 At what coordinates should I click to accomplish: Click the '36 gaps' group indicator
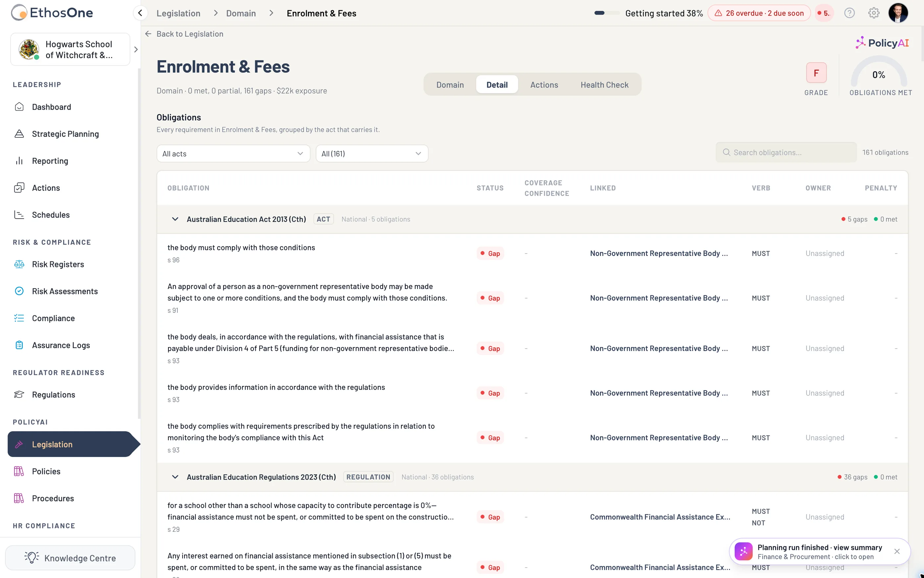tap(852, 477)
